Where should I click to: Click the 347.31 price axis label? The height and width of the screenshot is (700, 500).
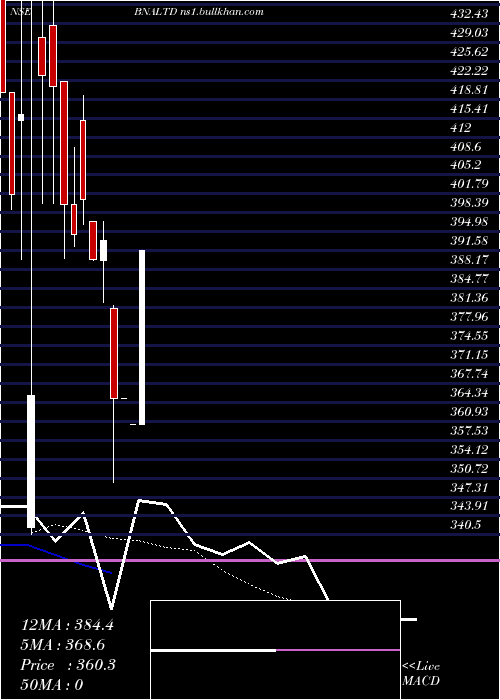(x=469, y=486)
